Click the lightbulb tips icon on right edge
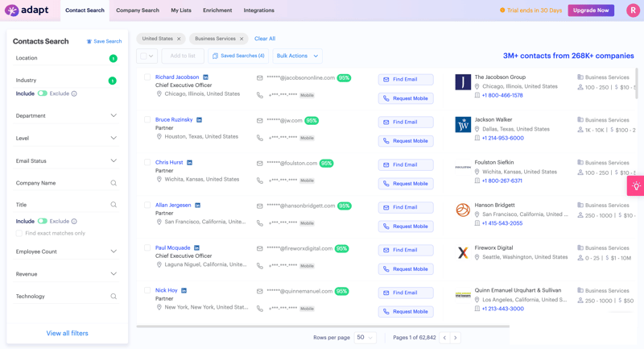This screenshot has height=349, width=644. (x=636, y=186)
